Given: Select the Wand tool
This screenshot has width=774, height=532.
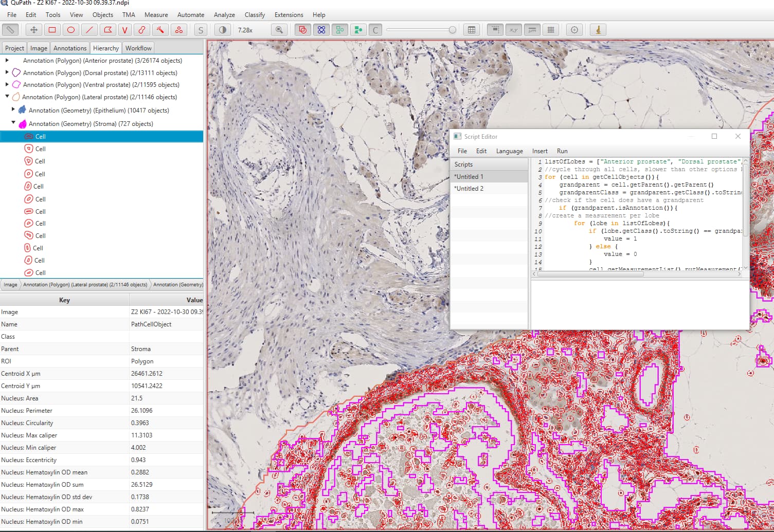Looking at the screenshot, I should click(160, 30).
